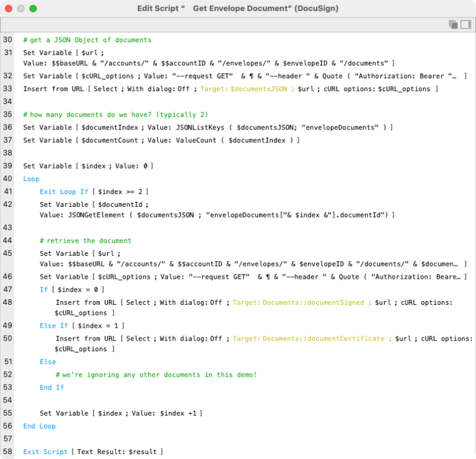Select the '# retrieve the document' comment
This screenshot has width=476, height=459.
pyautogui.click(x=86, y=240)
